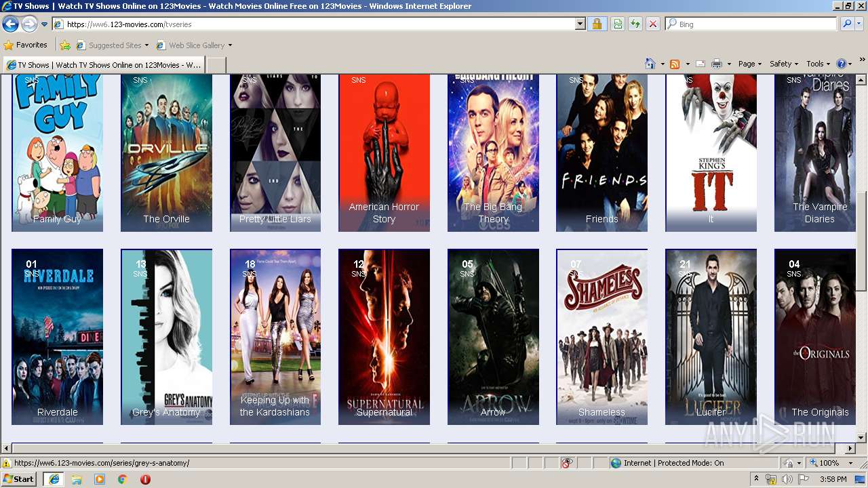Click the privacy report blocked-eye icon
Viewport: 868px width, 488px height.
point(567,463)
